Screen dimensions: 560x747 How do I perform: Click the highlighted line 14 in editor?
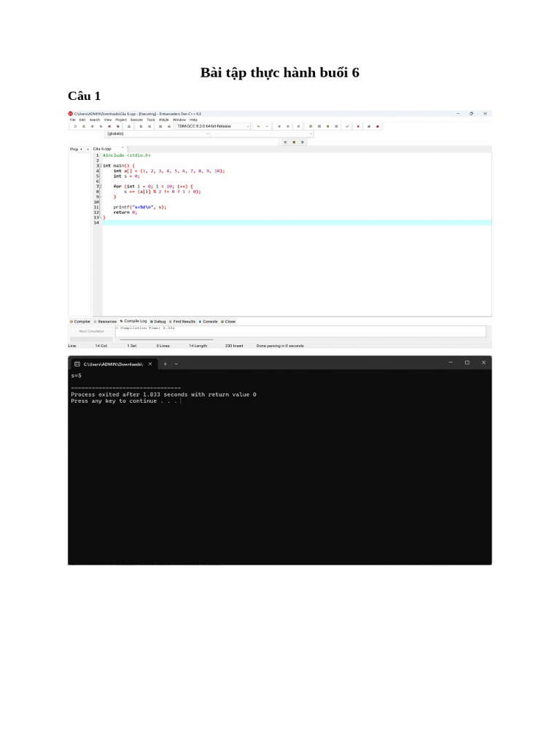297,222
